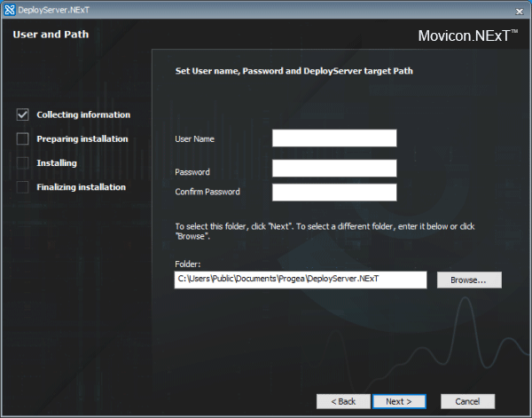Close the DeployServer.NExT installer window

point(519,10)
